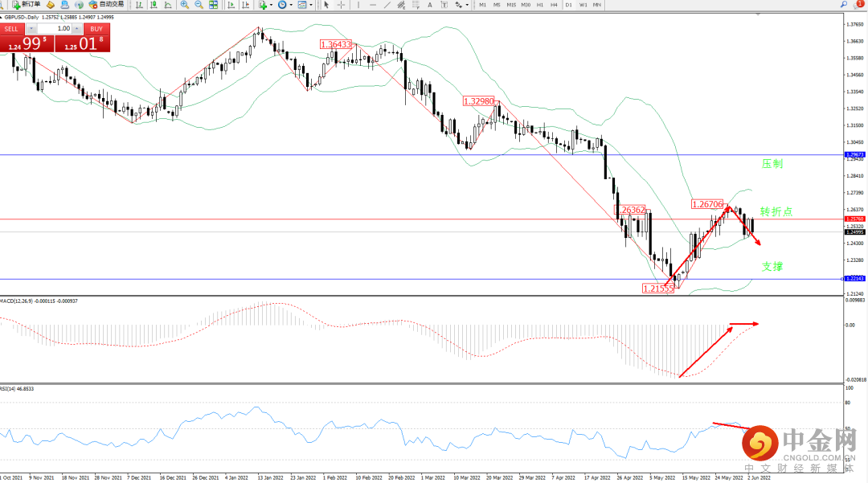Switch to H1 timeframe
Viewport: 868px width, 483px height.
[540, 5]
